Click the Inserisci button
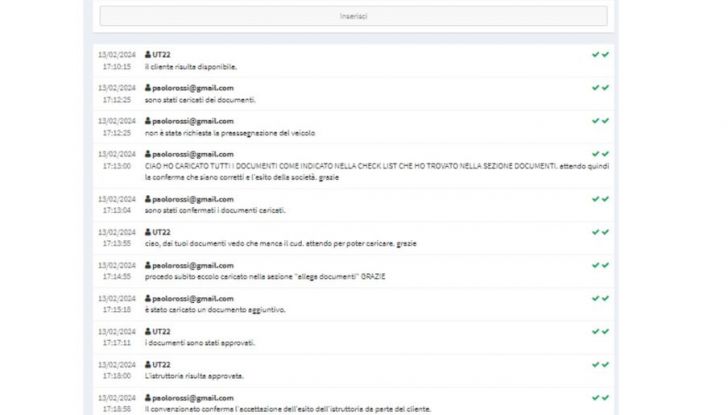This screenshot has width=728, height=415. 353,16
